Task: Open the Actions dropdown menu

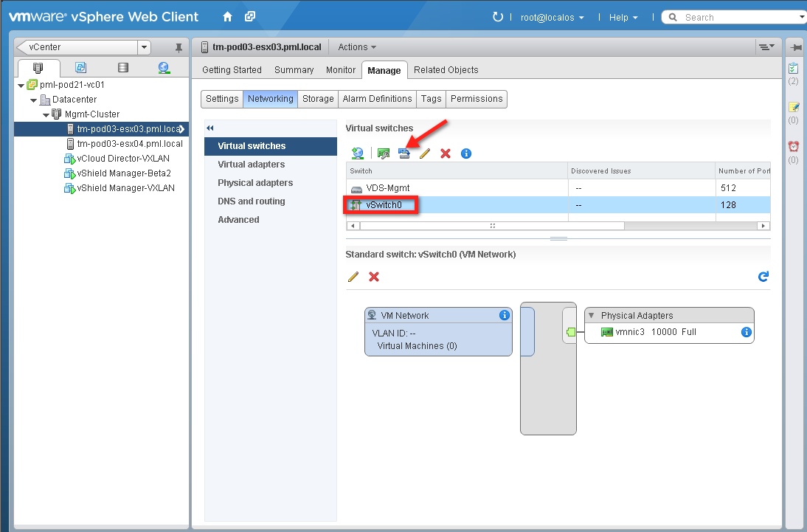Action: 356,46
